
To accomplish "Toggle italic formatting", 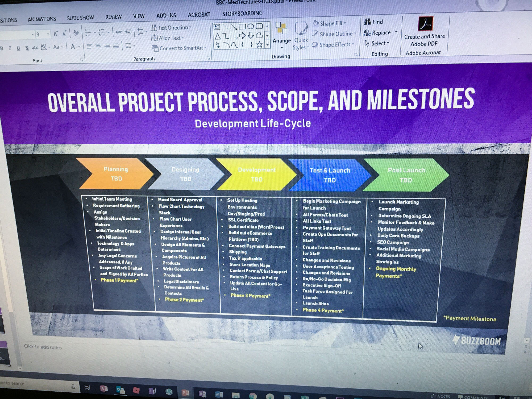I will (x=10, y=48).
